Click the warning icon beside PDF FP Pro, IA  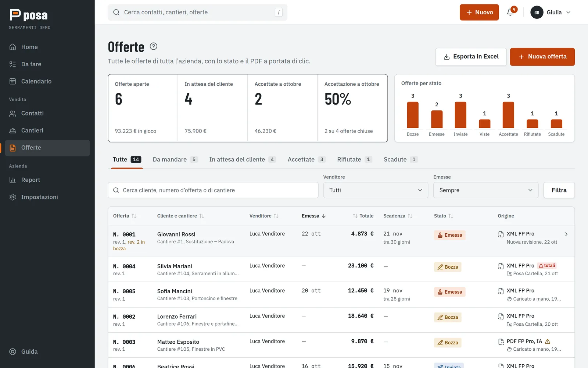pyautogui.click(x=548, y=342)
